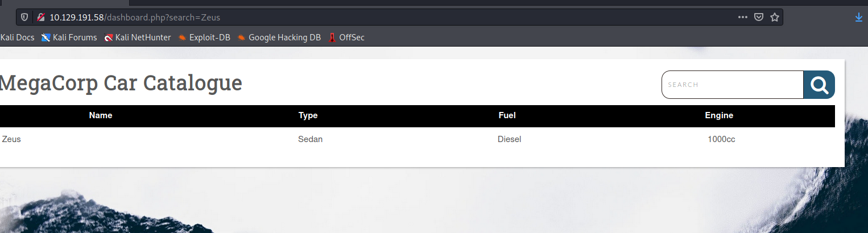Open the Kali Docs bookmark

(17, 38)
